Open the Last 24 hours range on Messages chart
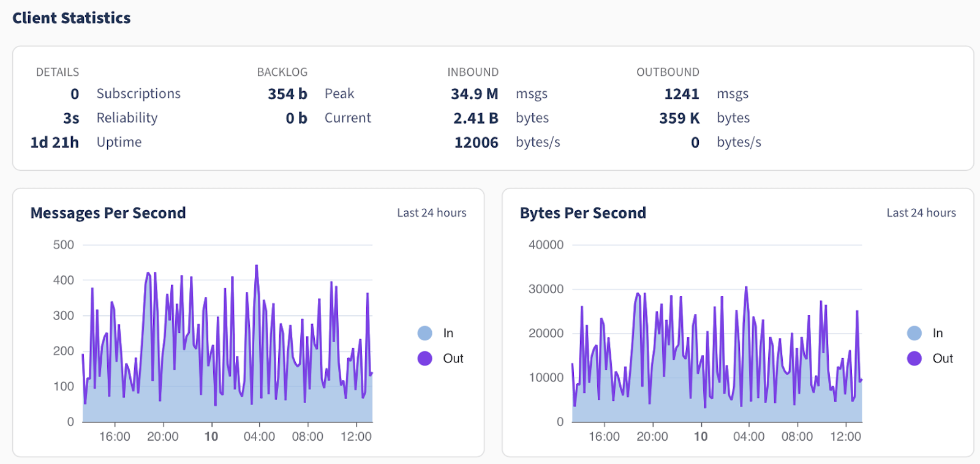This screenshot has width=980, height=464. 431,212
